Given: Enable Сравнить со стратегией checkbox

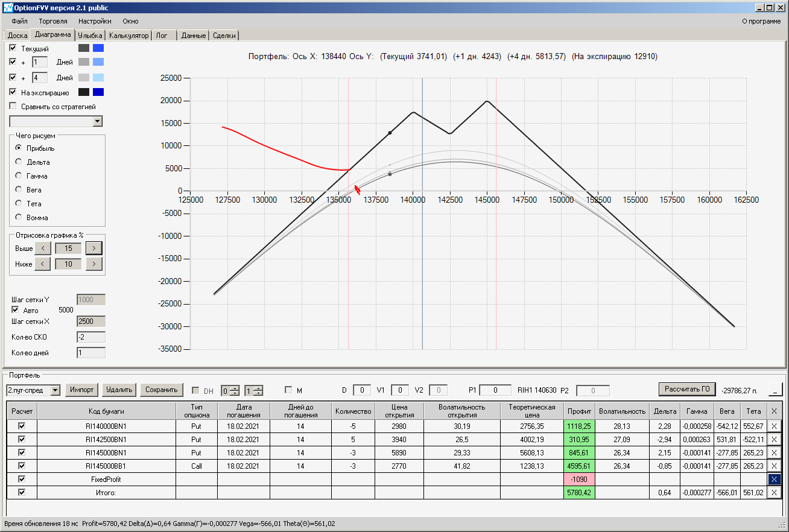Looking at the screenshot, I should coord(13,106).
